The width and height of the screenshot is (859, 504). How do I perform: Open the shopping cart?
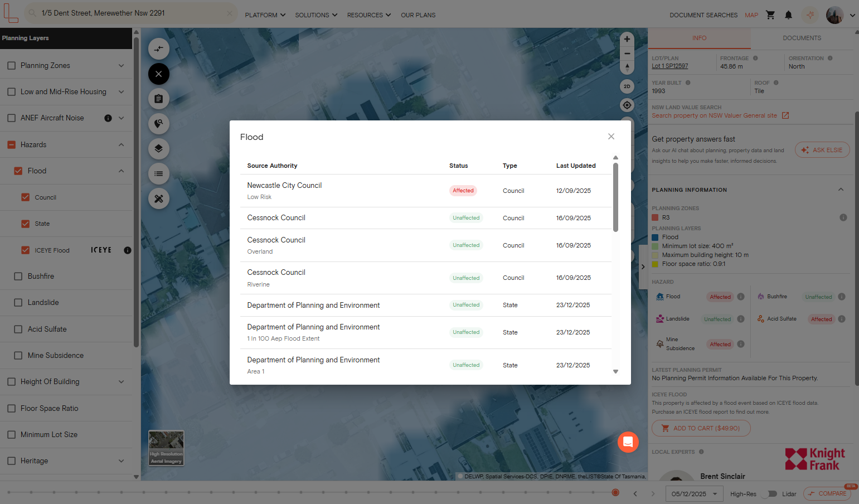point(770,15)
